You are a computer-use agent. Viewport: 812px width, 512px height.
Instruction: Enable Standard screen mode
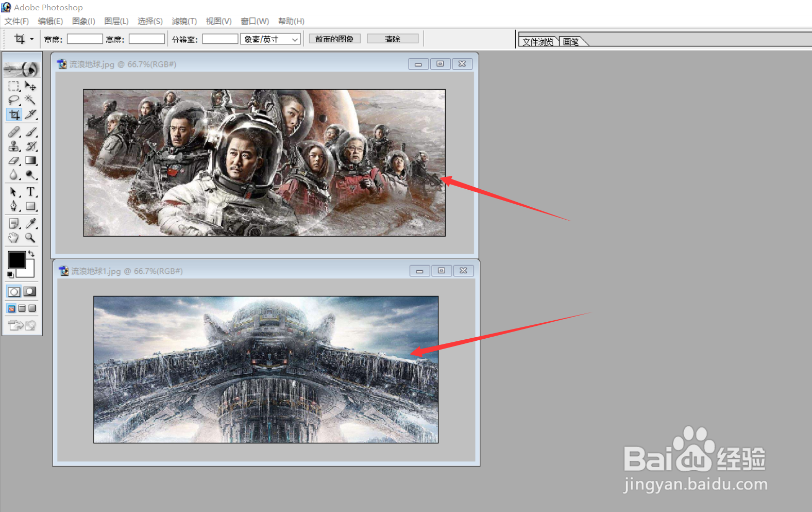click(x=11, y=308)
